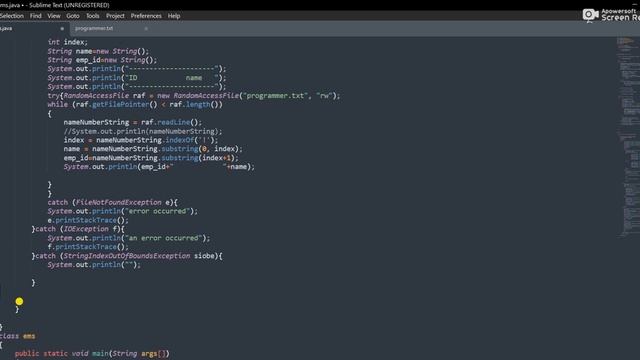Close the programmer.txt tab

point(146,29)
